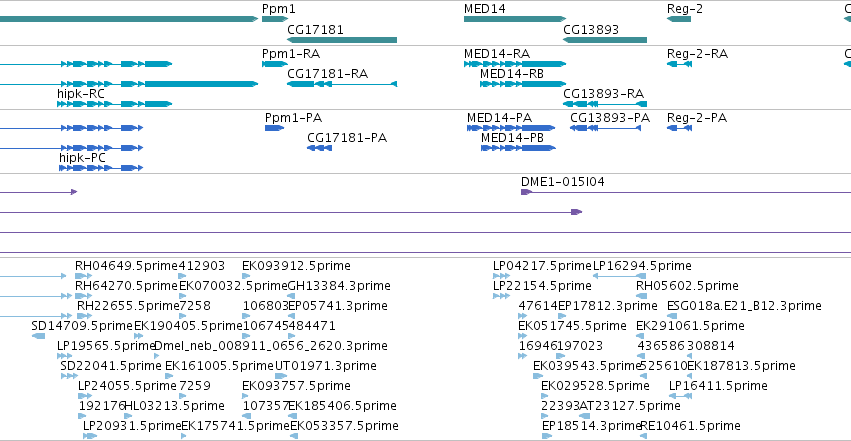Click the RH22655.5prime EST label
This screenshot has width=851, height=441.
(x=128, y=306)
